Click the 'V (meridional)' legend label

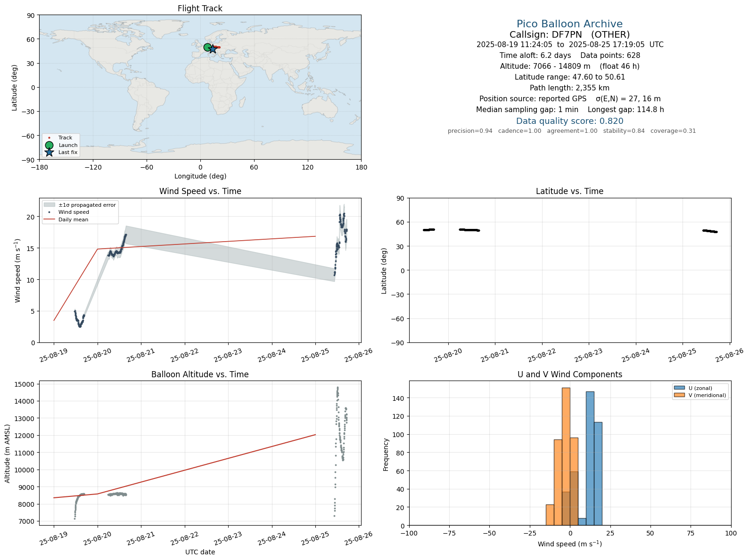(x=707, y=395)
